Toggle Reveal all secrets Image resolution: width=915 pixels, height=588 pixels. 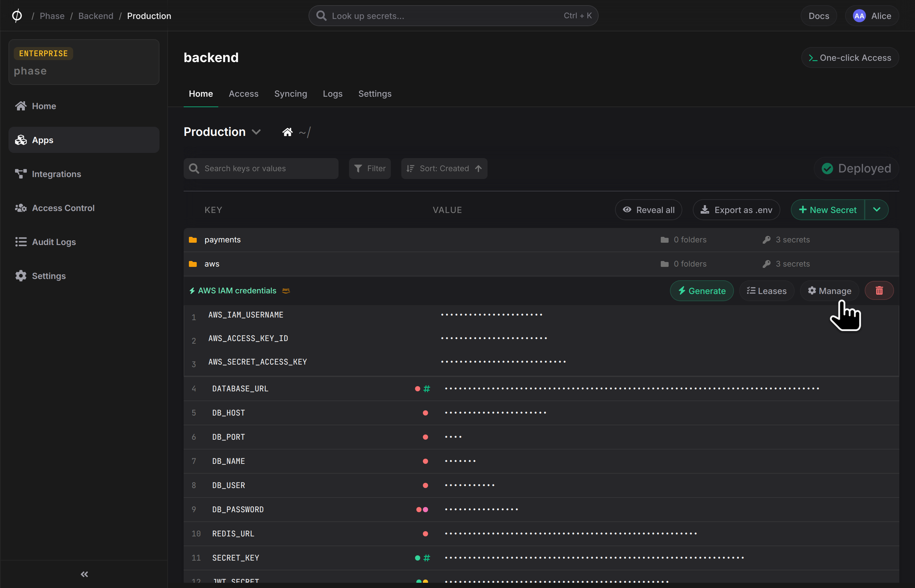(x=648, y=210)
